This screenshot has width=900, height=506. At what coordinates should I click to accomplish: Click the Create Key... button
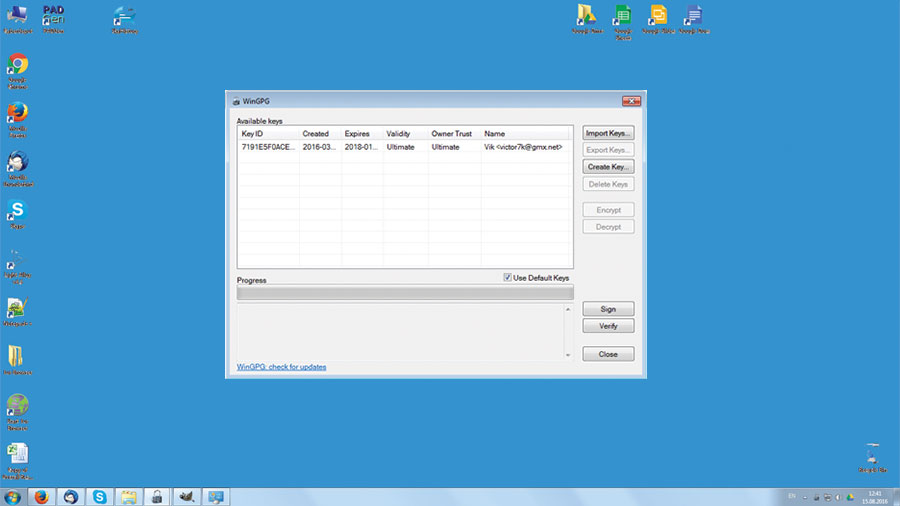click(608, 167)
